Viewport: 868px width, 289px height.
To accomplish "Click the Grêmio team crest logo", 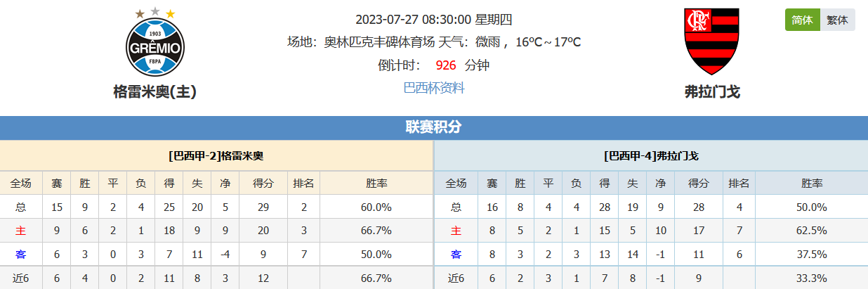I will point(154,42).
